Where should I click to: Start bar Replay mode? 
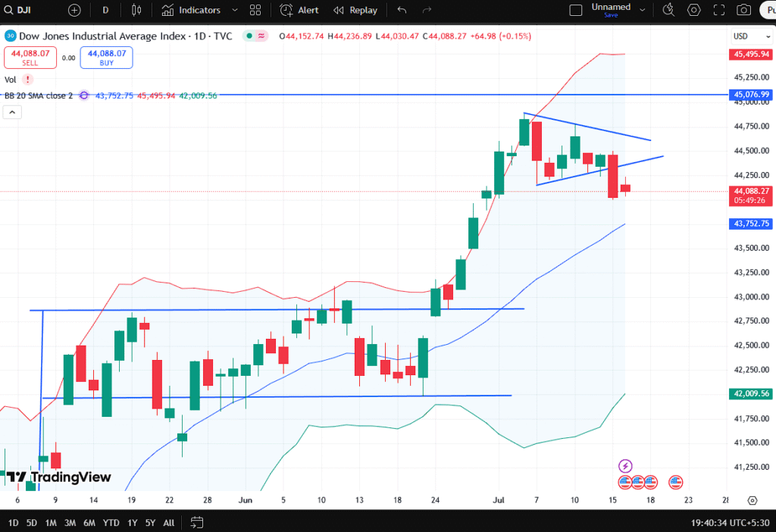pyautogui.click(x=355, y=10)
